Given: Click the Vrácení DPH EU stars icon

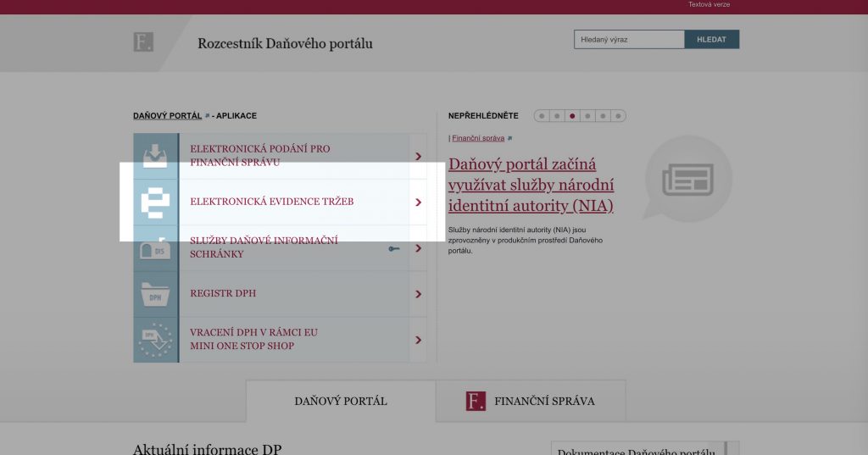Looking at the screenshot, I should coord(155,340).
